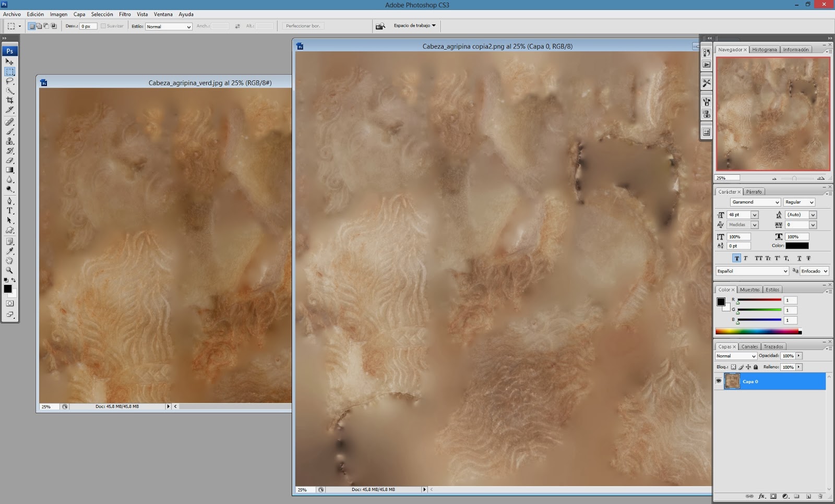Screen dimensions: 835x504
Task: Select the Hand tool
Action: click(9, 260)
